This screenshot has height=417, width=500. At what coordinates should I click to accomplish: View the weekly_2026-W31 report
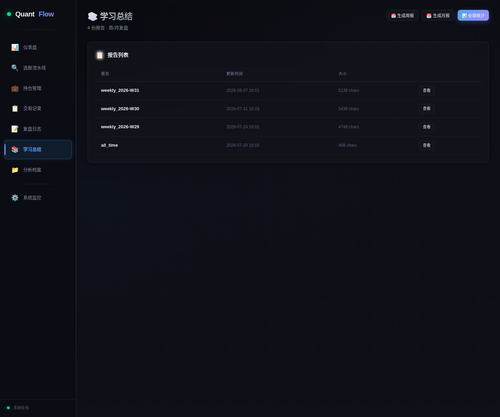pyautogui.click(x=427, y=90)
